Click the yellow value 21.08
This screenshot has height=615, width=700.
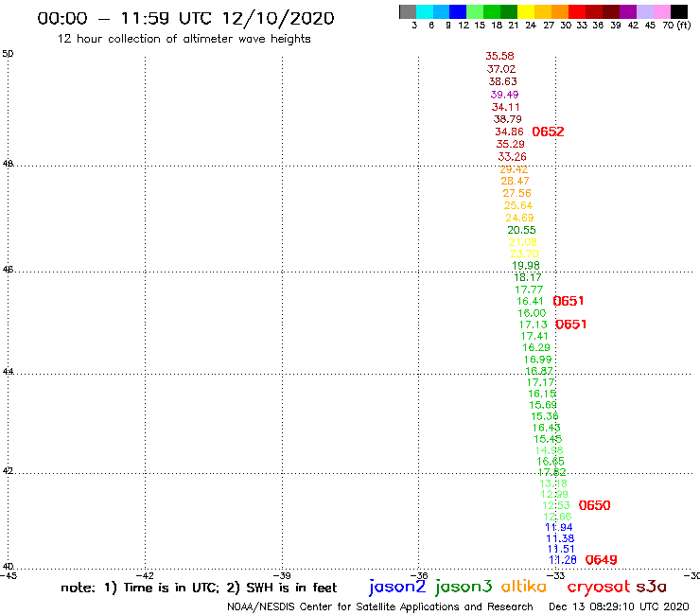(x=523, y=242)
